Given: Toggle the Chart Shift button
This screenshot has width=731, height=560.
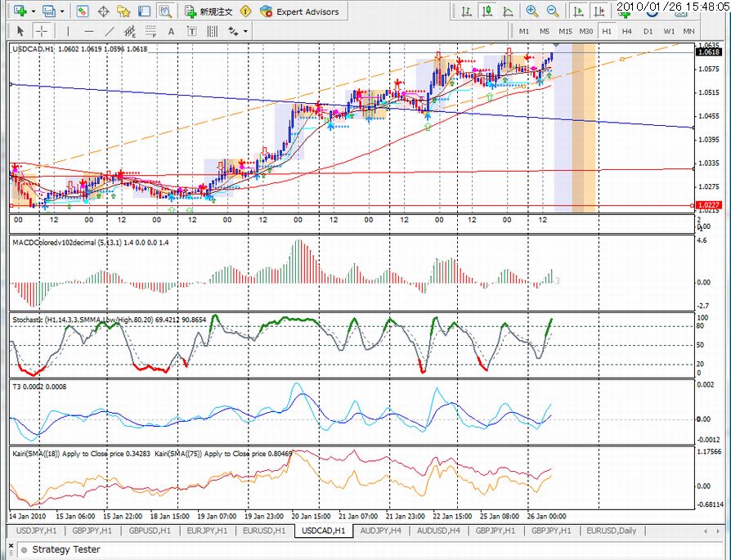Looking at the screenshot, I should pos(599,11).
